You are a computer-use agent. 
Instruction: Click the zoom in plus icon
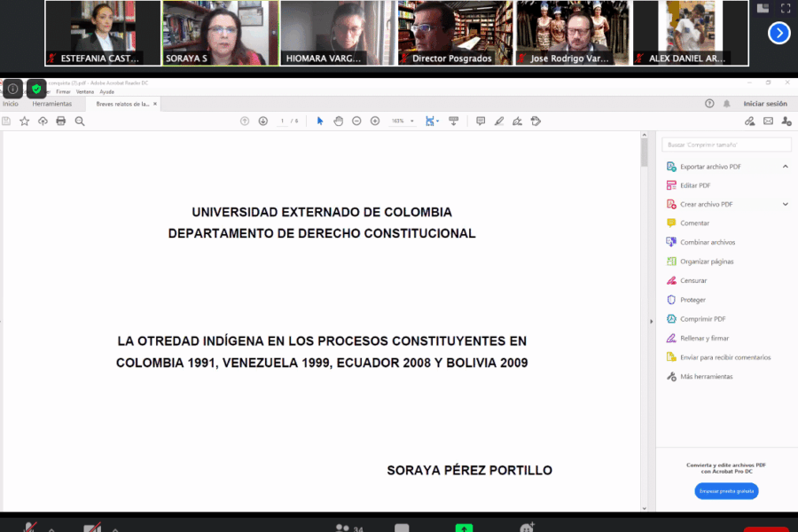coord(375,121)
